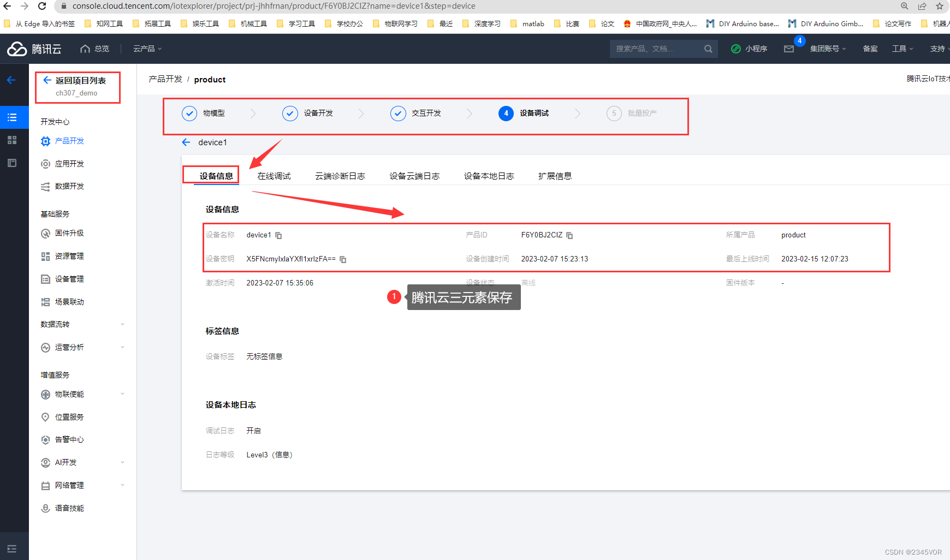Go to the 物模型 step
Viewport: 950px width, 560px height.
[x=203, y=113]
